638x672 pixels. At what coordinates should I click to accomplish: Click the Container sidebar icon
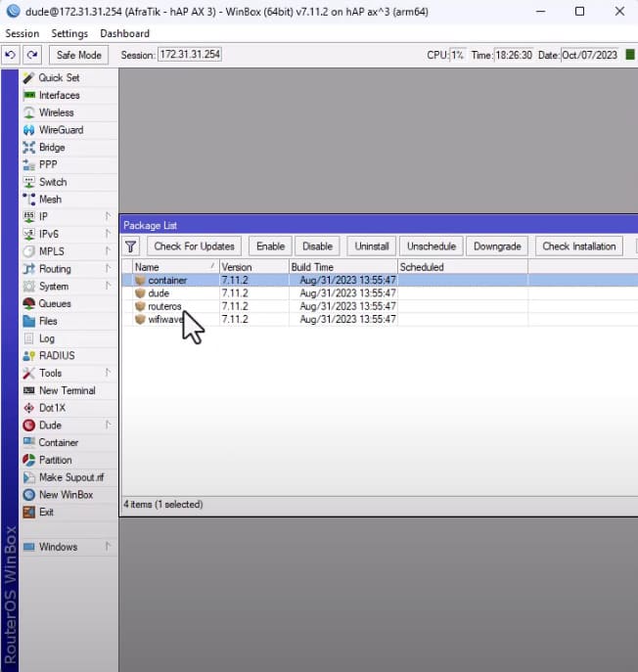[28, 442]
